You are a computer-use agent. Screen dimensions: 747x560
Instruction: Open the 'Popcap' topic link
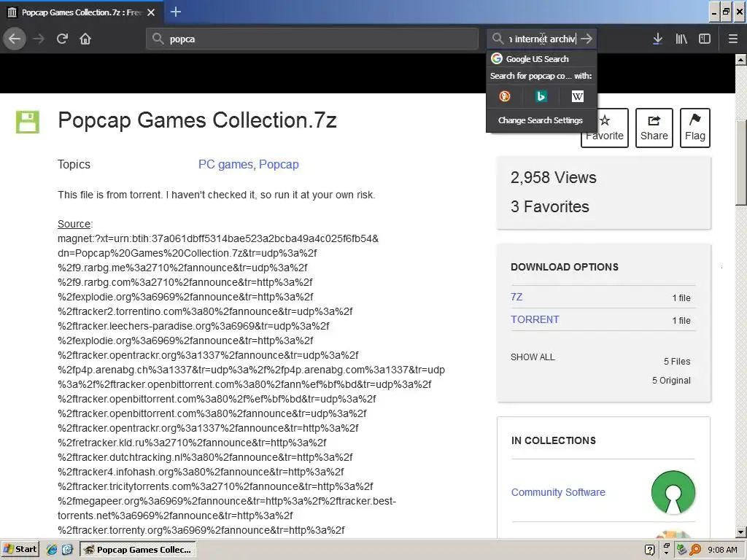click(x=279, y=164)
